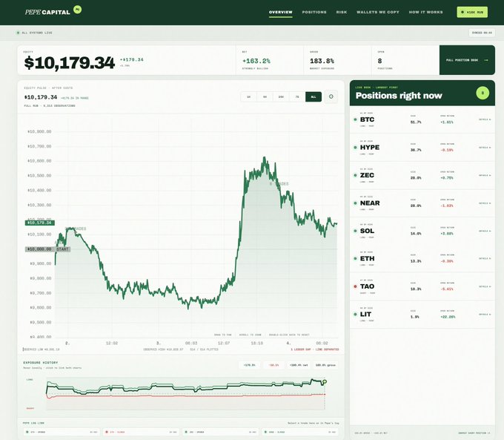Click the $10K Run button
Screen dimensions: 504x440
[x=472, y=12]
